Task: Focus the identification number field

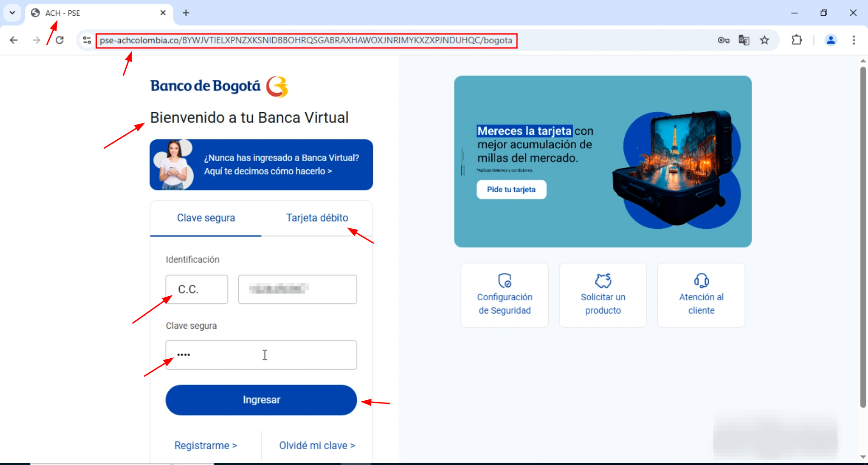Action: (x=298, y=289)
